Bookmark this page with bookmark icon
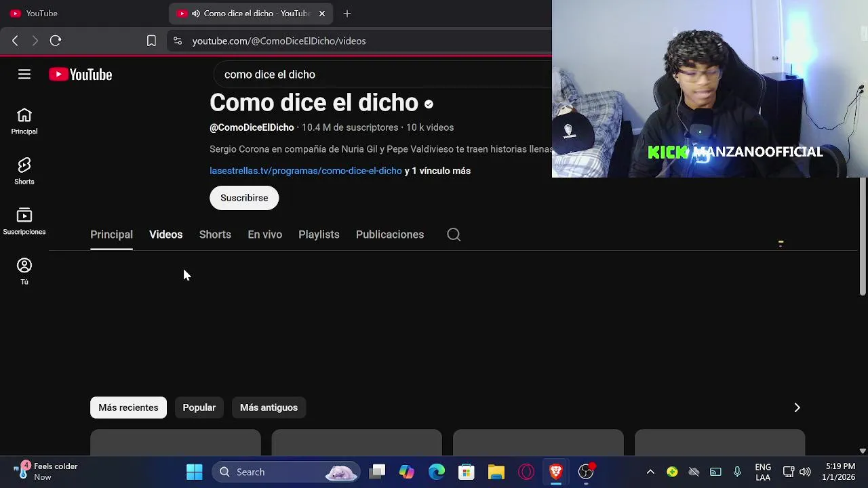This screenshot has height=488, width=868. [151, 41]
